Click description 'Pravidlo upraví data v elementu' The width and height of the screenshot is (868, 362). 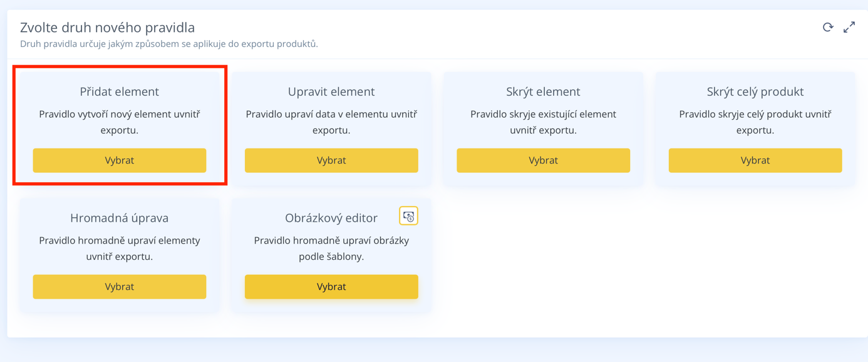click(x=331, y=122)
